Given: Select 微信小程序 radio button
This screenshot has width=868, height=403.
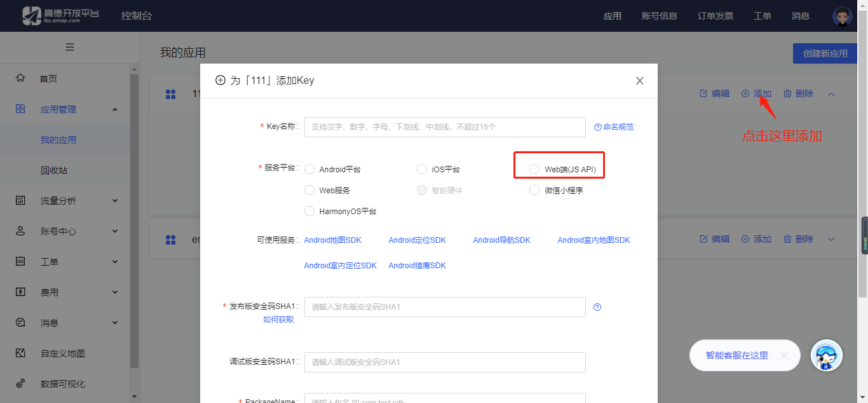Looking at the screenshot, I should click(534, 190).
